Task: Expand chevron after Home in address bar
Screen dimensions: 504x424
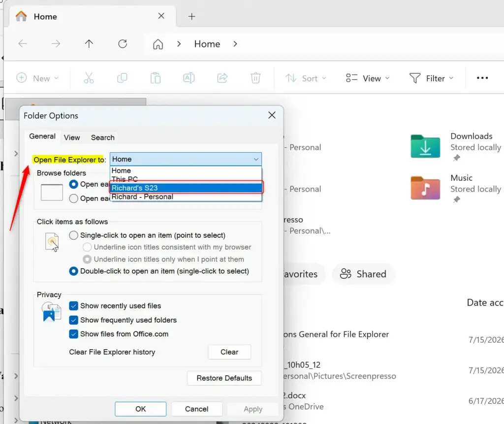Action: click(235, 44)
